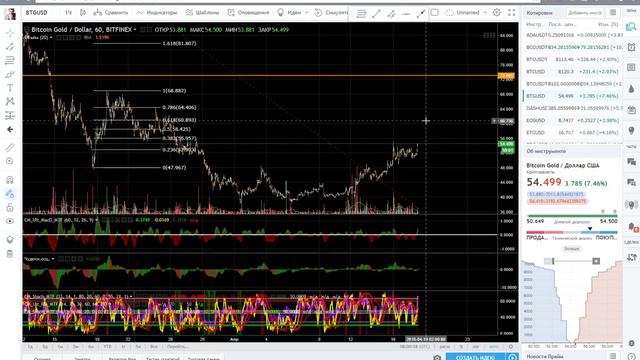Open the object tree layers icon
The height and width of the screenshot is (360, 640).
click(x=10, y=240)
